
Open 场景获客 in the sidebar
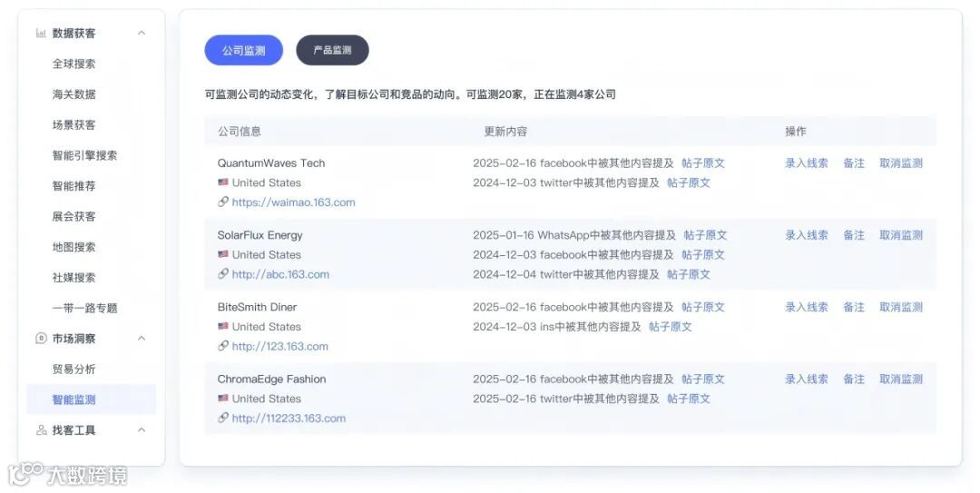point(73,125)
